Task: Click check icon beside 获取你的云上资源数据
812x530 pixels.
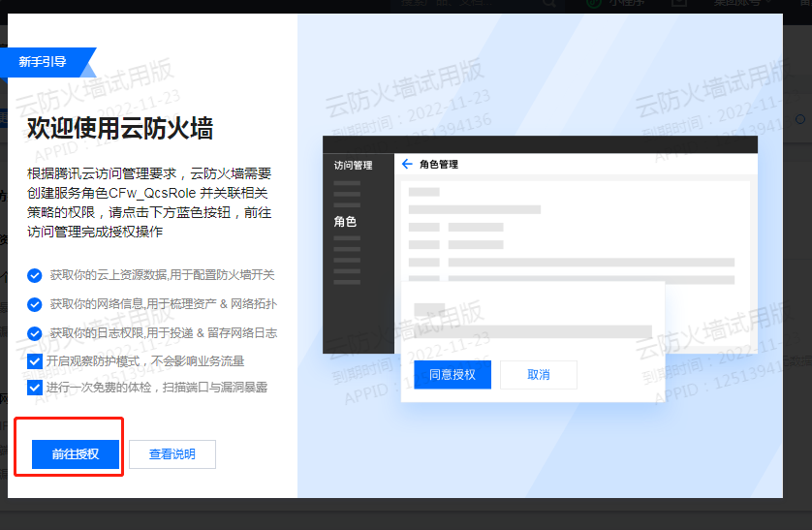Action: click(35, 275)
